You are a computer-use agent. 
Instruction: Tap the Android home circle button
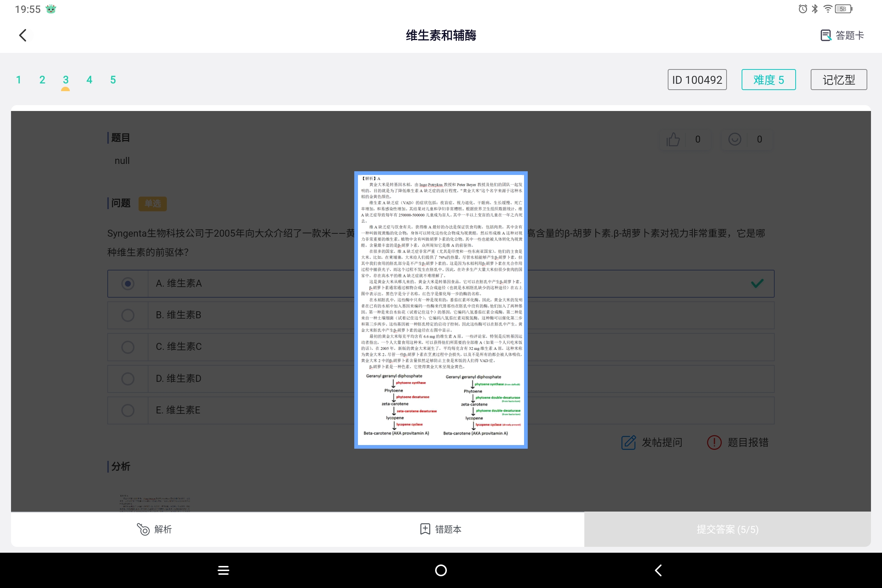tap(441, 570)
